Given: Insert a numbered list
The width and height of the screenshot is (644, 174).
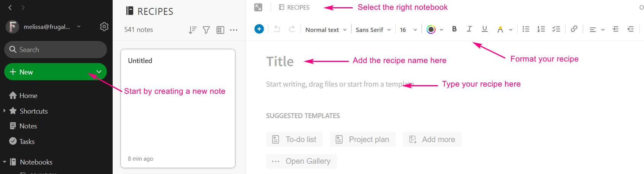Looking at the screenshot, I should [x=541, y=29].
